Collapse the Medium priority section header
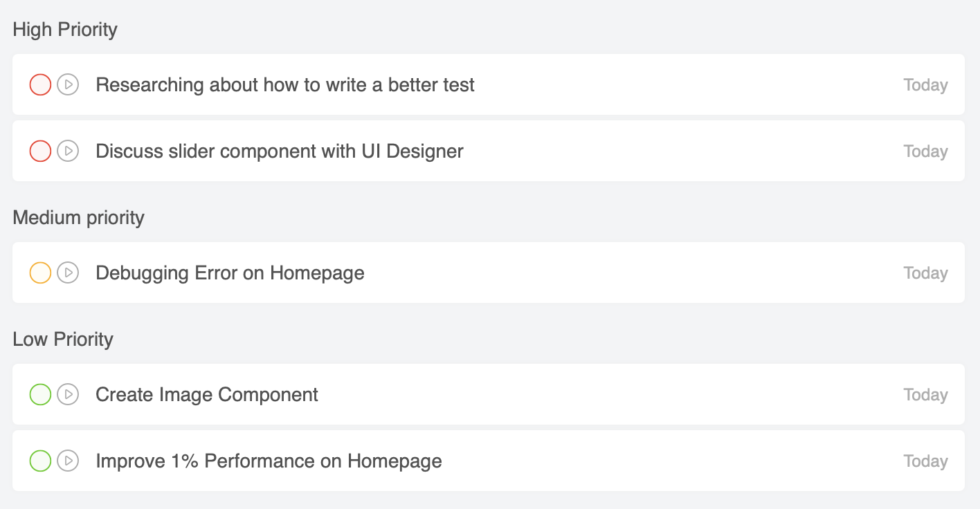Viewport: 980px width, 509px height. coord(78,218)
